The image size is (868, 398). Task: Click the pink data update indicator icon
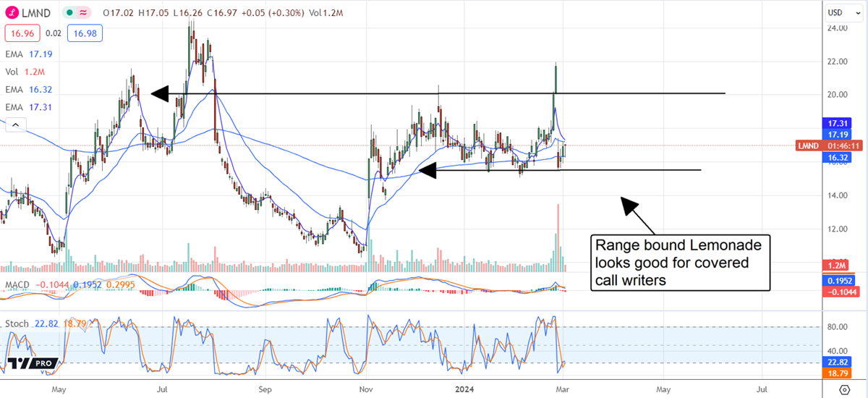pos(84,12)
